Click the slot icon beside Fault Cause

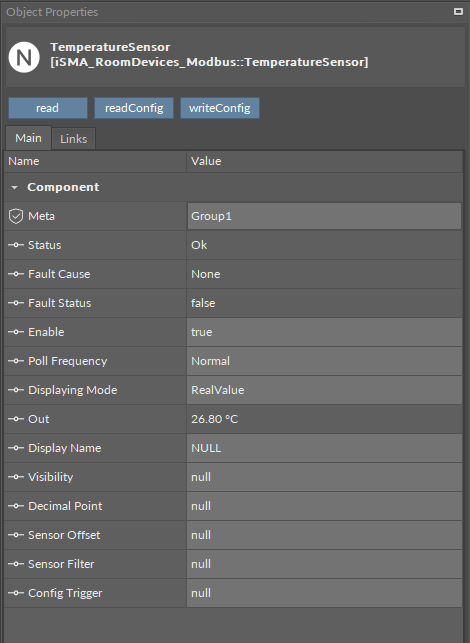pyautogui.click(x=16, y=274)
